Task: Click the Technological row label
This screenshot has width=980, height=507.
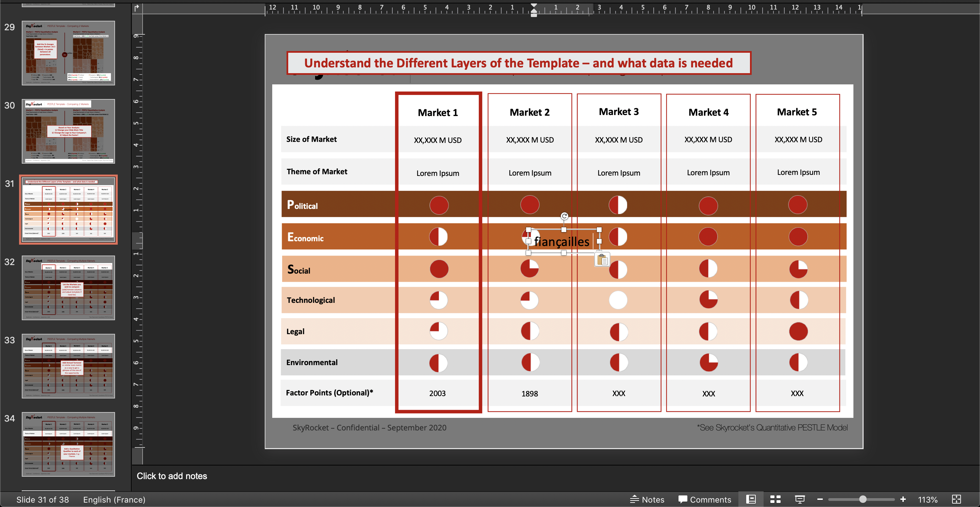Action: point(311,300)
